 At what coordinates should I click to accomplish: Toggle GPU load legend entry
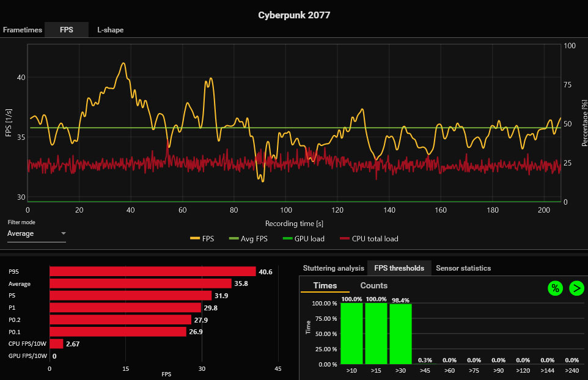pos(303,239)
